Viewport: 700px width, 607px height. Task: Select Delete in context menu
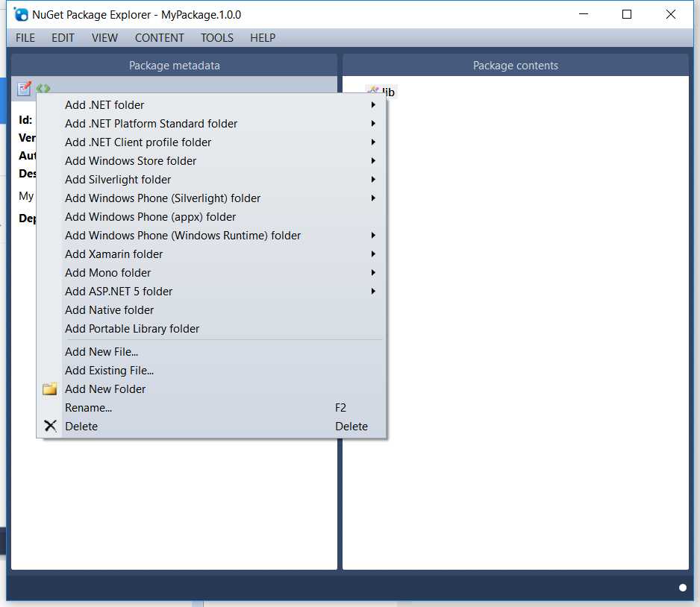[211, 427]
